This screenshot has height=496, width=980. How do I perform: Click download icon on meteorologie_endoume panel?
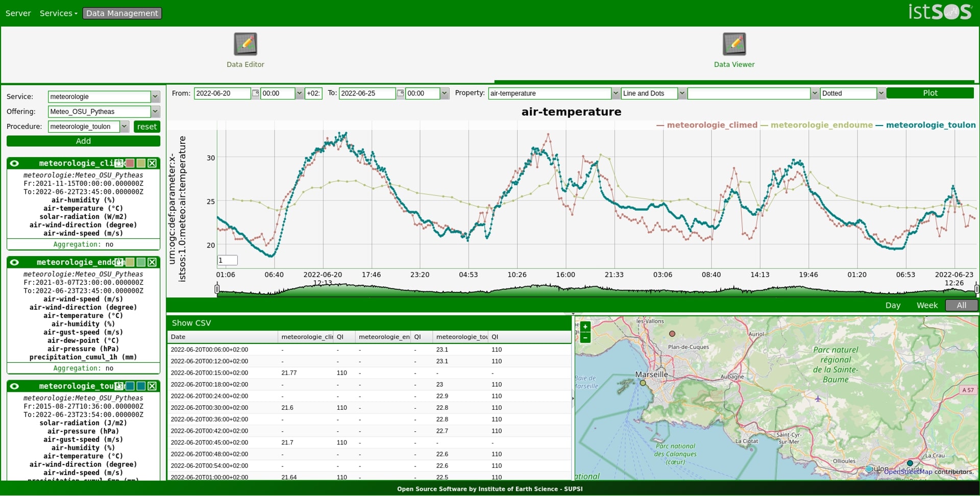click(x=119, y=262)
